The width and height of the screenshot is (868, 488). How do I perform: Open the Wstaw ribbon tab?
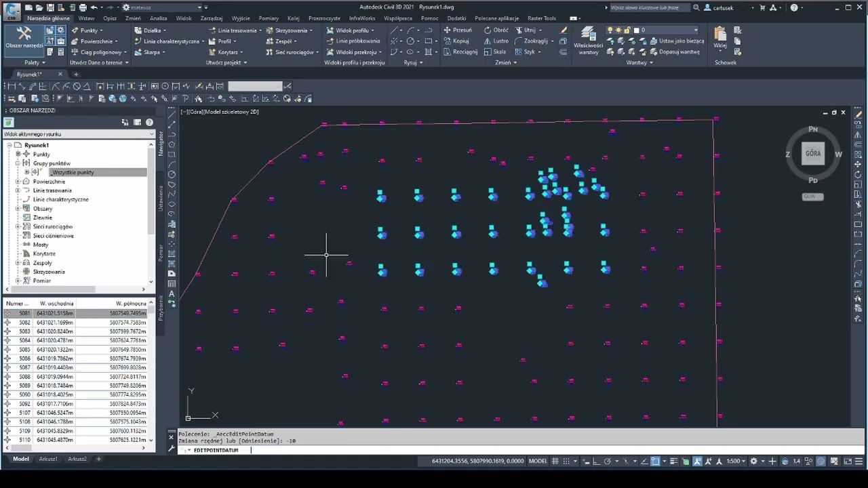[86, 18]
